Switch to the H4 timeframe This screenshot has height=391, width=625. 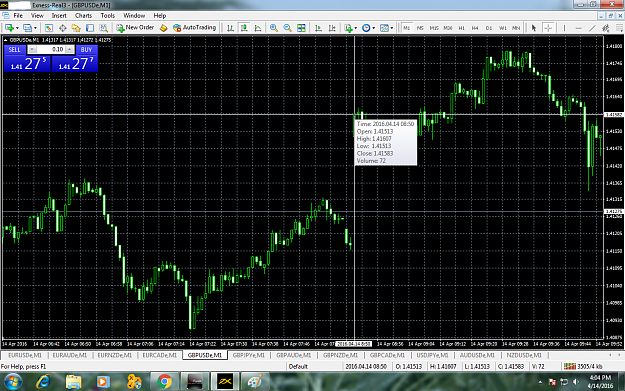(x=475, y=28)
